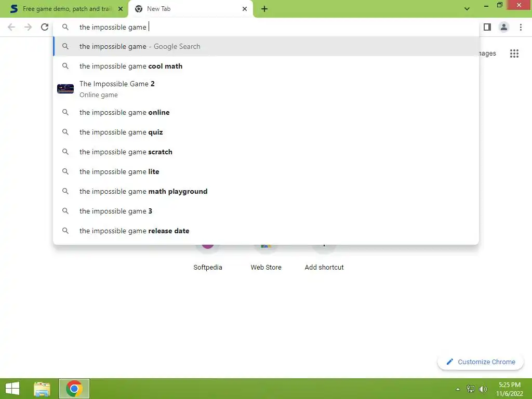The image size is (532, 399).
Task: Go back with the back arrow
Action: click(11, 27)
